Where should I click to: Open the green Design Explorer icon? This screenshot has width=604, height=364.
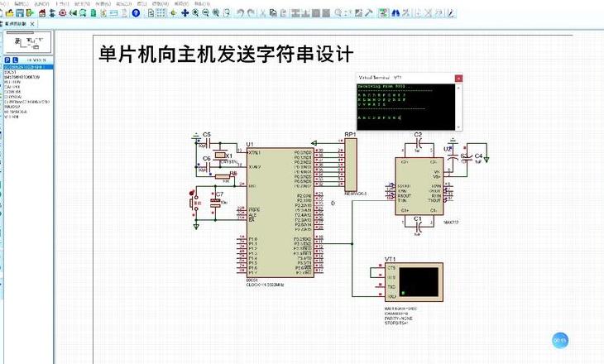point(93,13)
